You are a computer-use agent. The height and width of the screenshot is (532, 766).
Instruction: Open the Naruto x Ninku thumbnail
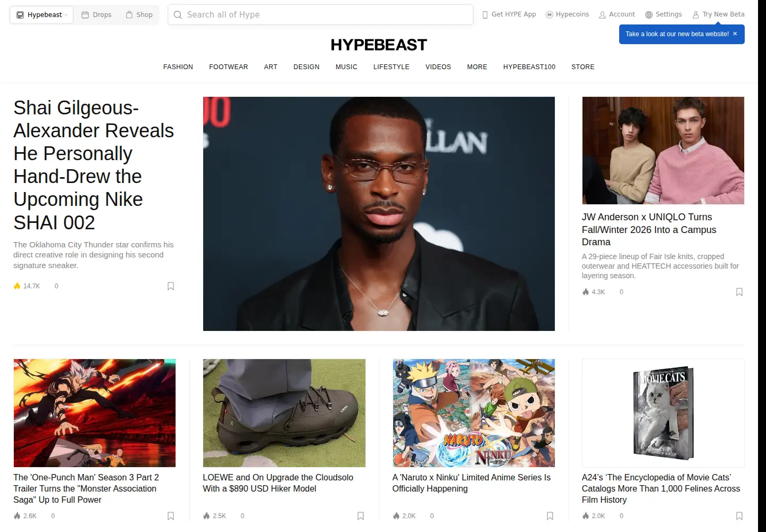point(473,413)
